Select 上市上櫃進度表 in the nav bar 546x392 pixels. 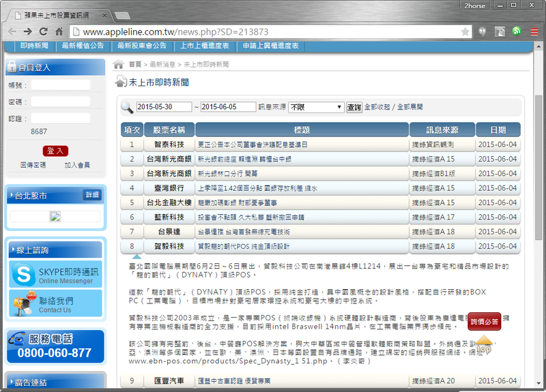[x=204, y=46]
